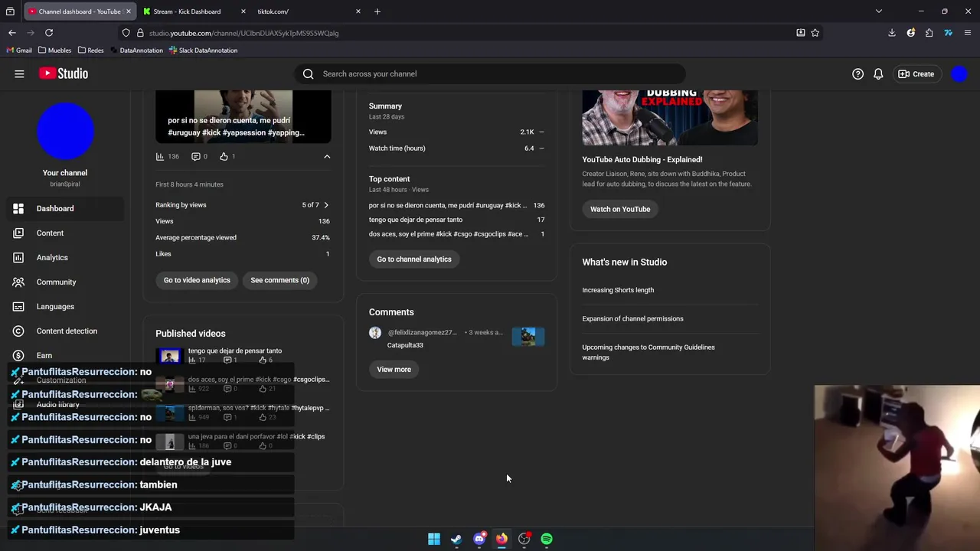Open published video 'tengo que dejar de pensar tanto'
The height and width of the screenshot is (551, 980).
point(235,350)
